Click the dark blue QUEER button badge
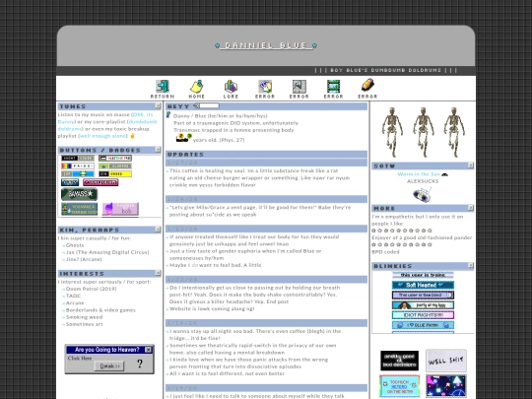The image size is (532, 399). point(70,182)
